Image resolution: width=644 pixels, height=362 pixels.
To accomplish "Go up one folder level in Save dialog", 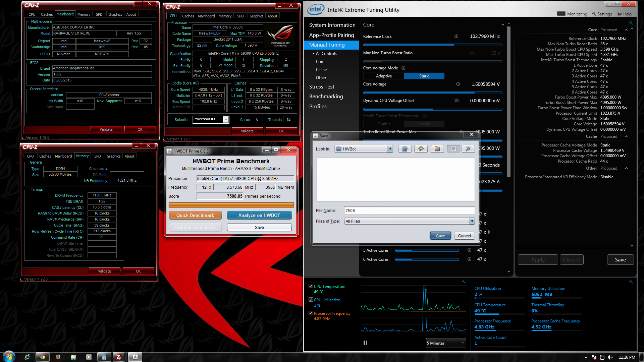I will pyautogui.click(x=405, y=149).
